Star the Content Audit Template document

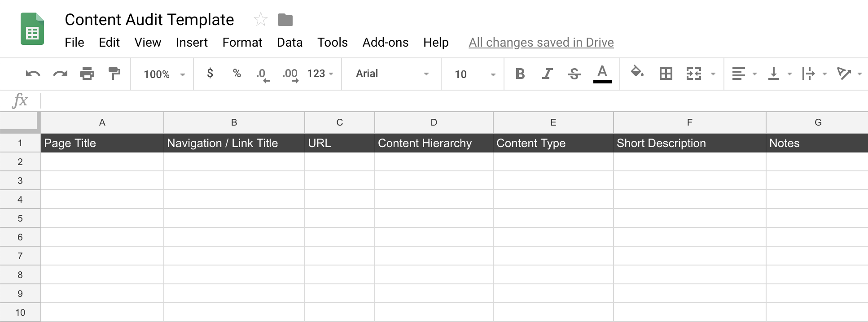[260, 20]
